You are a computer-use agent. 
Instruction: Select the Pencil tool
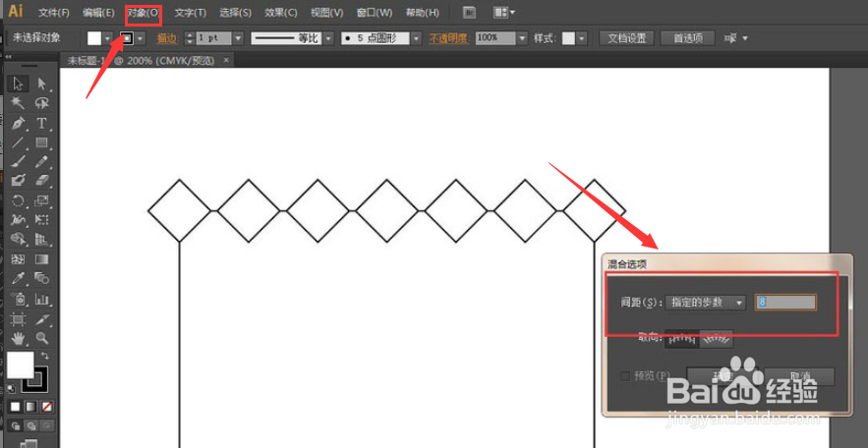tap(42, 161)
